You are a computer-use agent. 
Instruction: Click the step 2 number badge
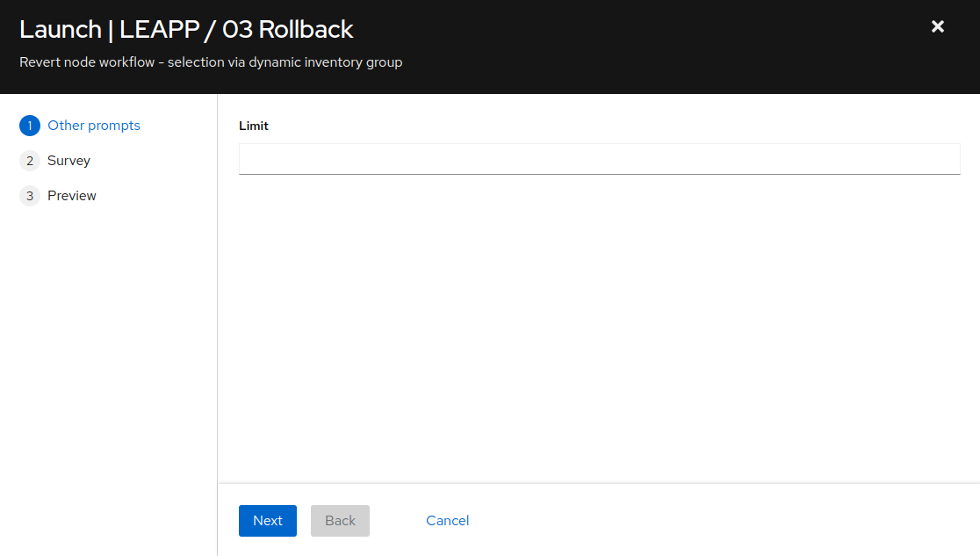click(x=29, y=161)
